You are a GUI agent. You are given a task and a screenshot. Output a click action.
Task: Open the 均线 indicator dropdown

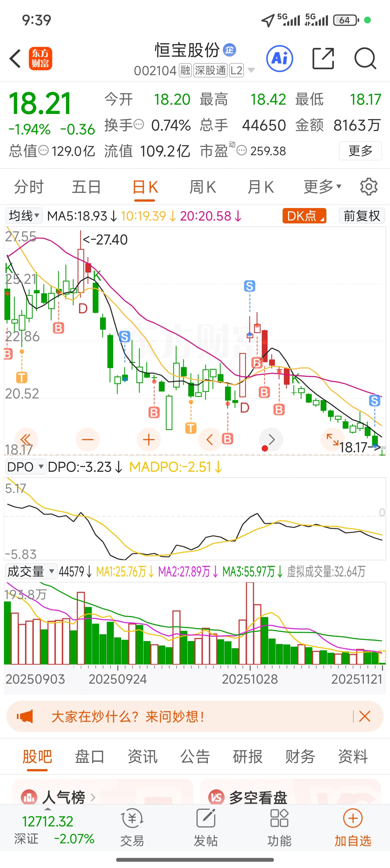coord(24,216)
